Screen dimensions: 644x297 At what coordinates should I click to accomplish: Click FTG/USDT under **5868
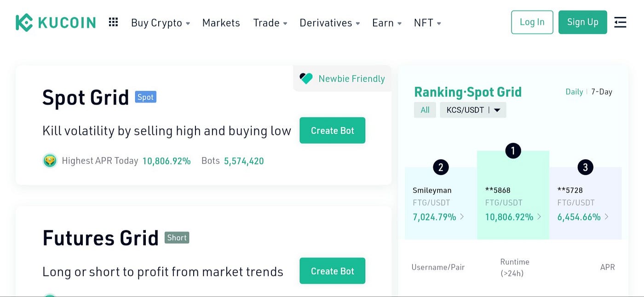(504, 203)
